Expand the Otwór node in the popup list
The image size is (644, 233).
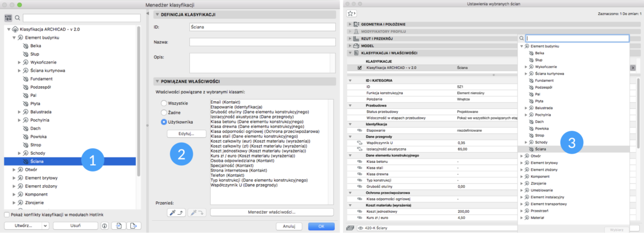522,156
